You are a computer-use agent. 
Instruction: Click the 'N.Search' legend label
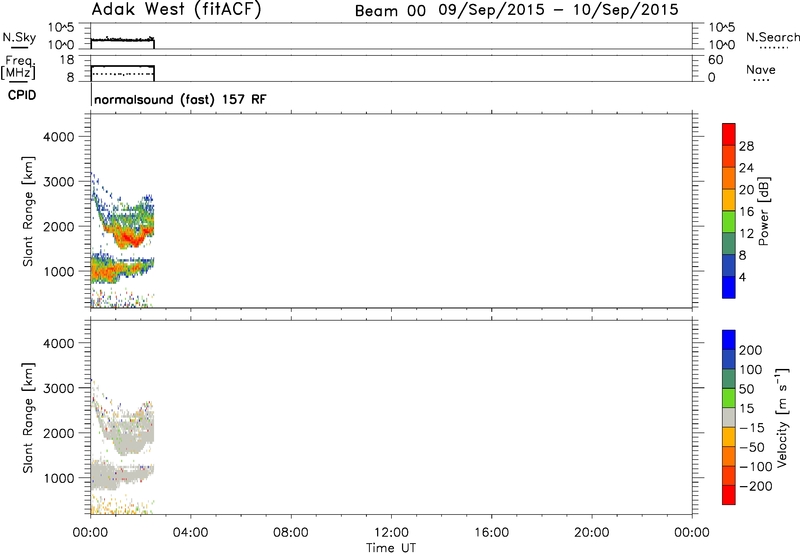click(772, 37)
